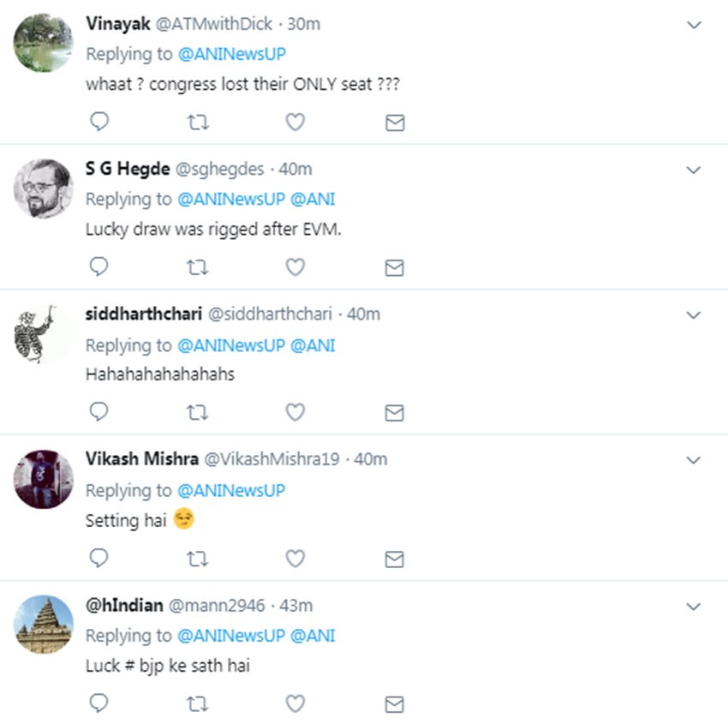The width and height of the screenshot is (728, 724).
Task: Expand options chevron on S G Hegde's tweet
Action: (694, 171)
